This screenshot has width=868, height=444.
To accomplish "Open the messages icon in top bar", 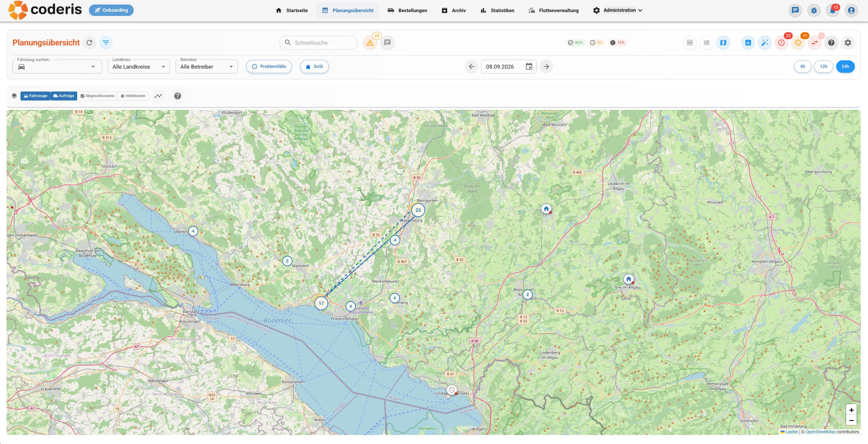I will pyautogui.click(x=795, y=10).
